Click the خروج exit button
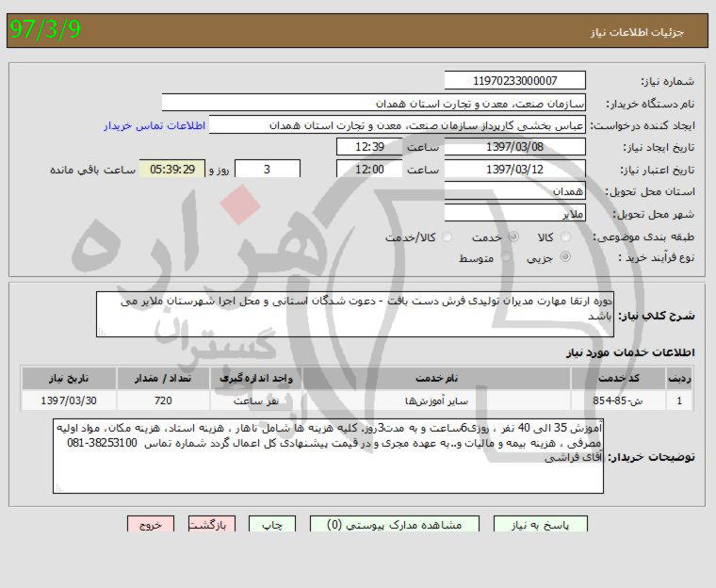 pos(151,525)
